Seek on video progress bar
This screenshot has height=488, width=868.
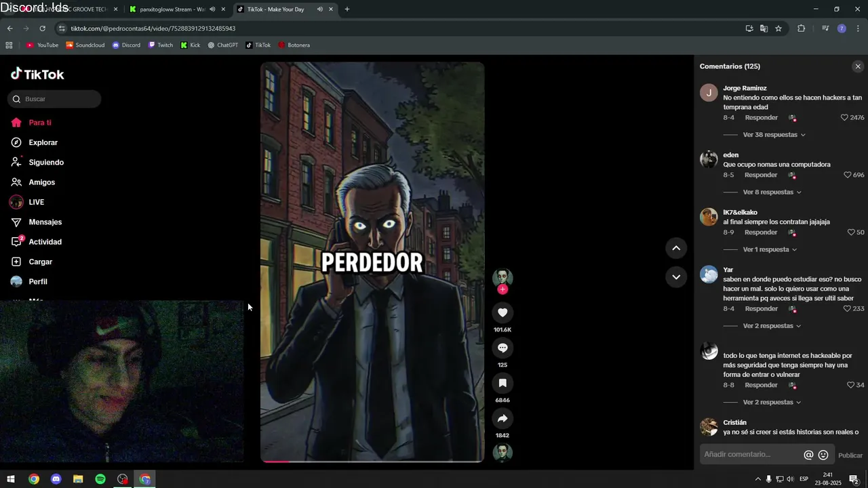tap(372, 462)
